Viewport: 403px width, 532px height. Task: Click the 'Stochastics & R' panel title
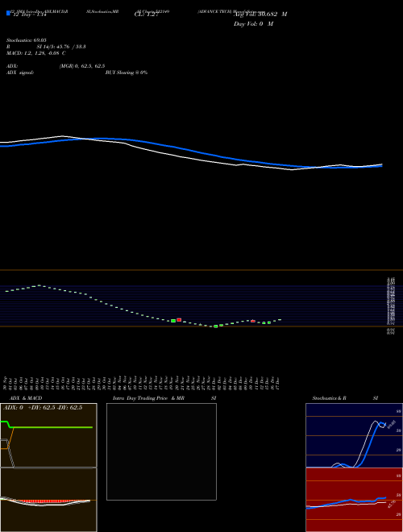(x=329, y=398)
